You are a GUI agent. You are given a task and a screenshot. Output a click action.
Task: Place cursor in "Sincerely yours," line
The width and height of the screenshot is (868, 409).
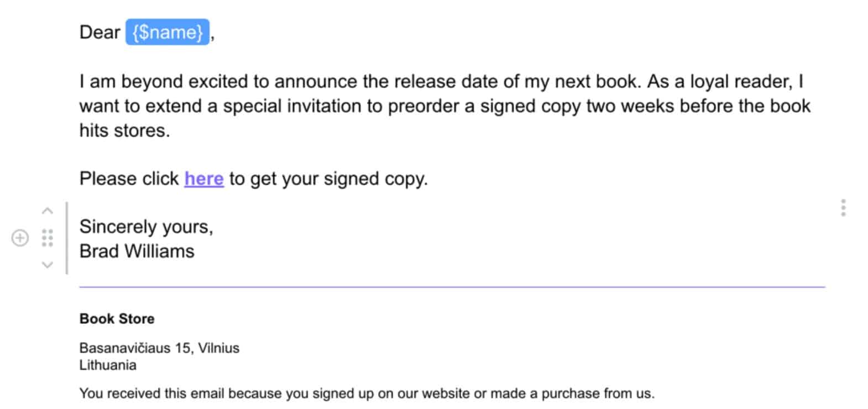(146, 227)
